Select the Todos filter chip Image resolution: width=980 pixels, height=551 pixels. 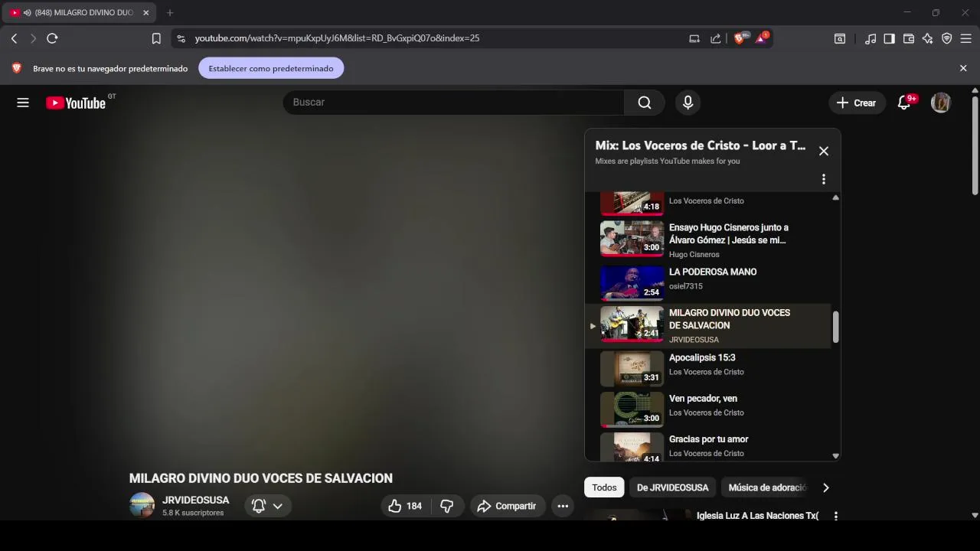[x=604, y=487]
